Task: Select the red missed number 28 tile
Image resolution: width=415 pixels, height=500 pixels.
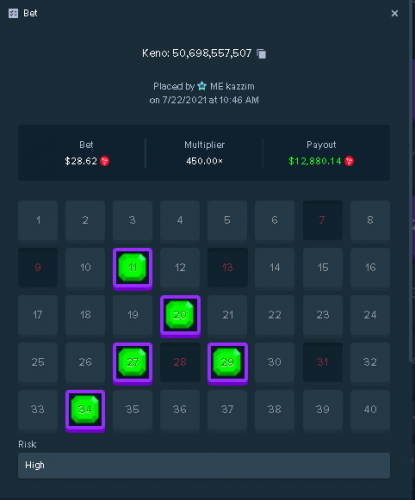Action: [x=180, y=362]
